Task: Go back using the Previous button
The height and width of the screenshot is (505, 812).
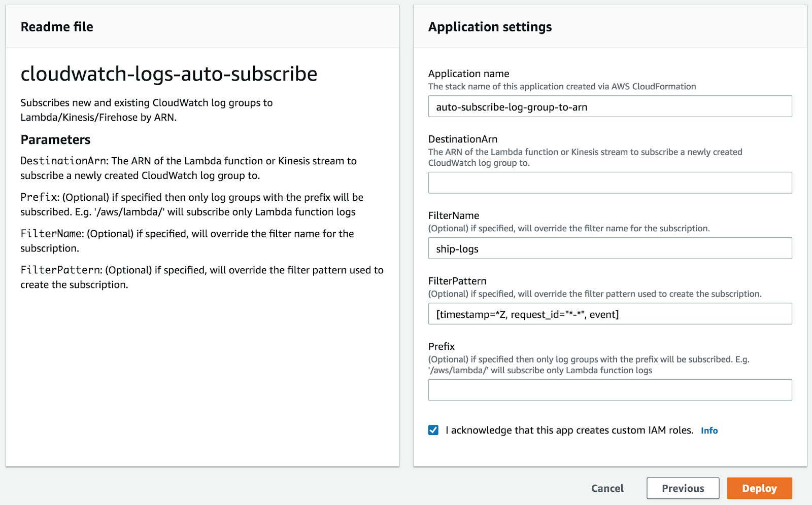Action: point(682,488)
